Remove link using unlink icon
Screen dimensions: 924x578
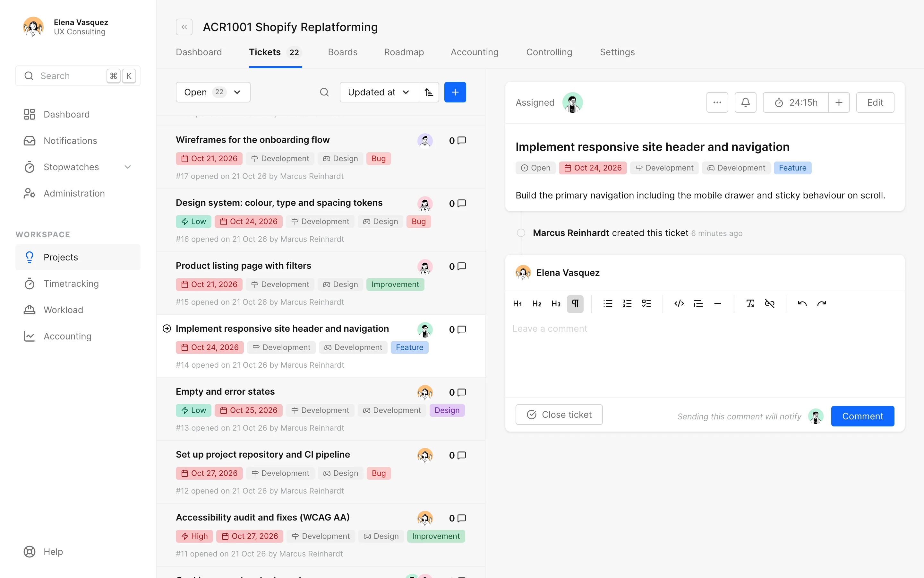click(x=769, y=303)
